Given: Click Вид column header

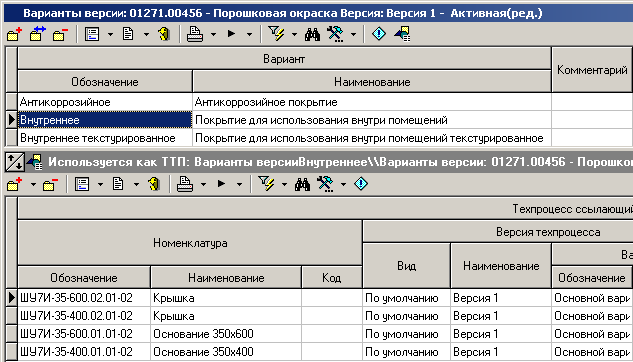Looking at the screenshot, I should pyautogui.click(x=407, y=266).
